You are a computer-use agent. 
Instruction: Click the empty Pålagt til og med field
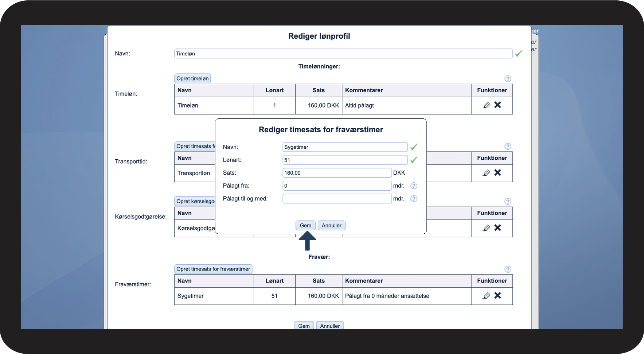coord(337,199)
